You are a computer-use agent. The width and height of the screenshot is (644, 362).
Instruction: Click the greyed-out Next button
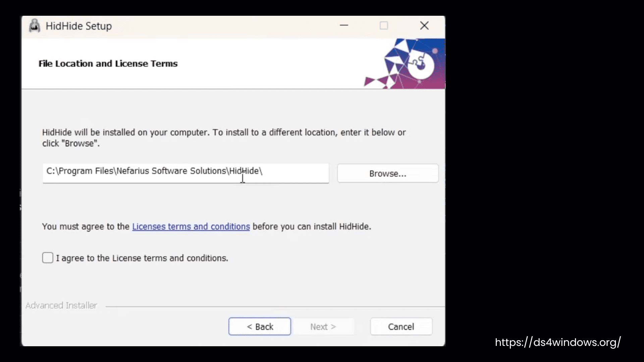(323, 326)
